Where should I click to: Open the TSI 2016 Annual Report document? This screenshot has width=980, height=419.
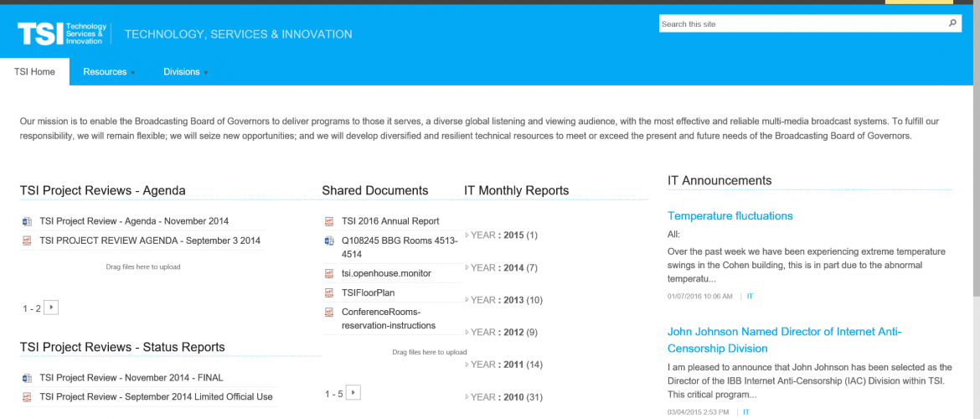tap(390, 221)
